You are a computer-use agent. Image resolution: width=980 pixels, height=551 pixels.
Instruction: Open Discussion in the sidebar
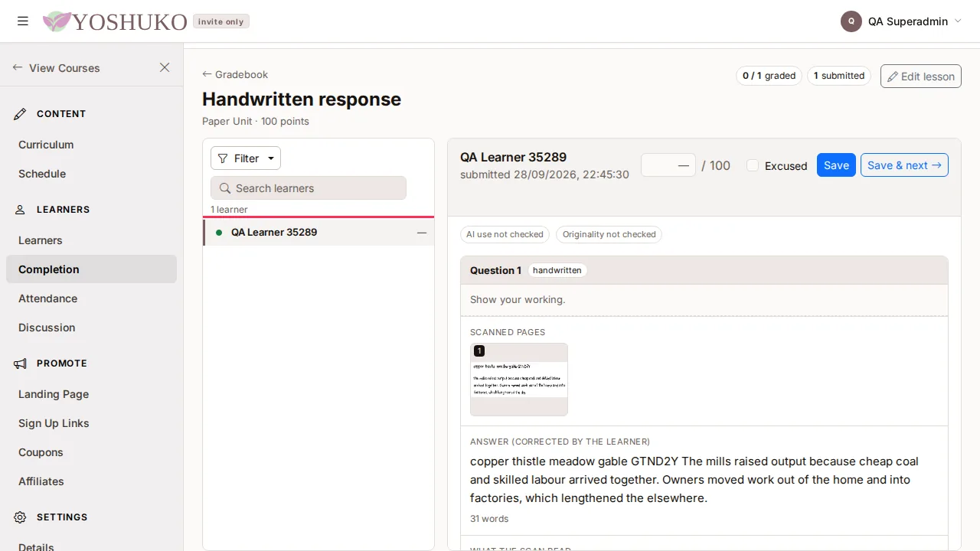tap(47, 328)
